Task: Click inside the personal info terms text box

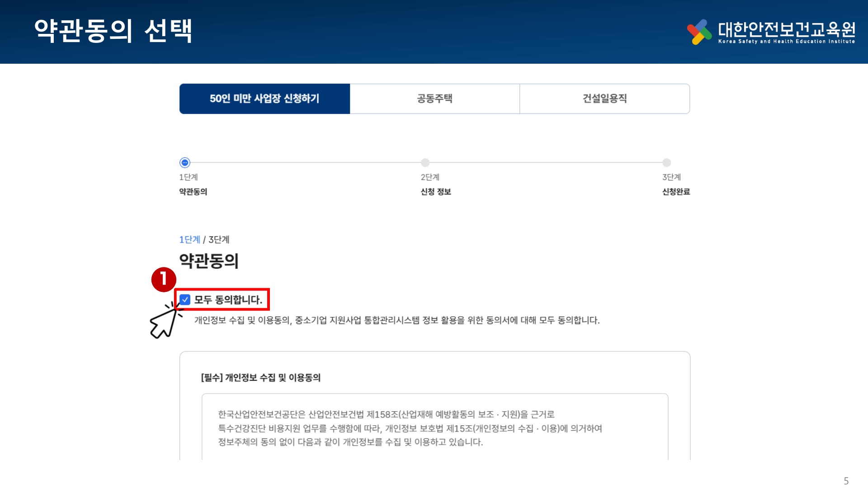Action: point(434,428)
